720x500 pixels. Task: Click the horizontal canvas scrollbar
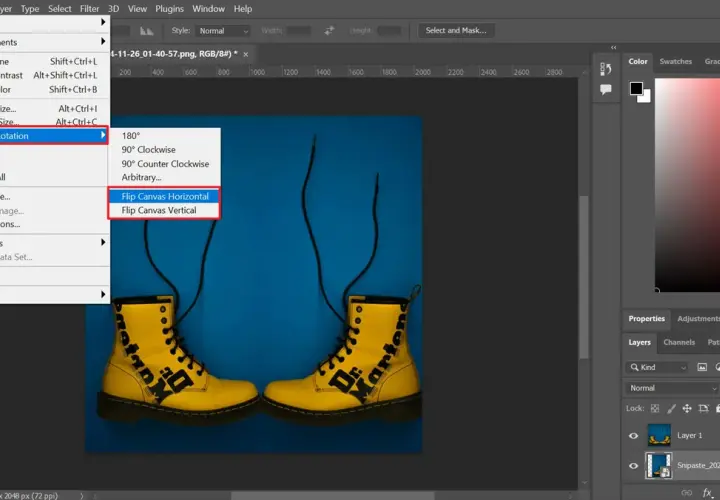(x=332, y=496)
